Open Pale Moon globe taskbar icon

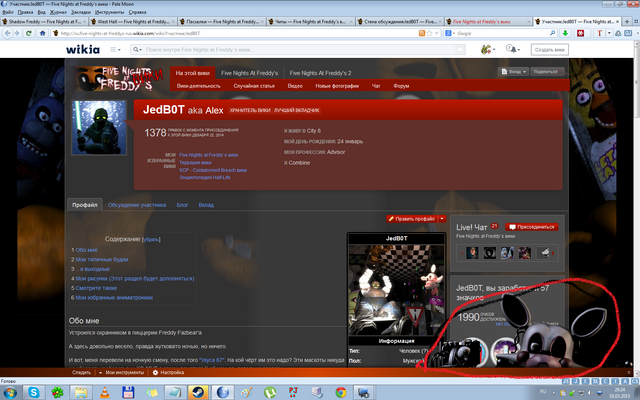[223, 393]
